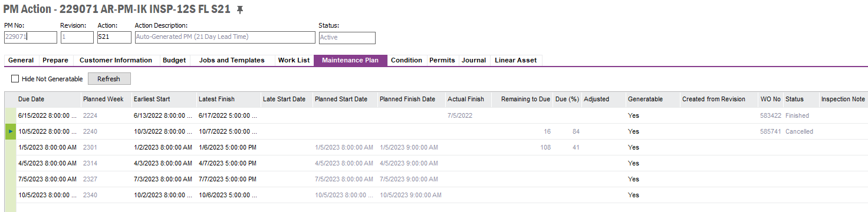Click the PM No input field
This screenshot has width=868, height=212.
coord(31,37)
